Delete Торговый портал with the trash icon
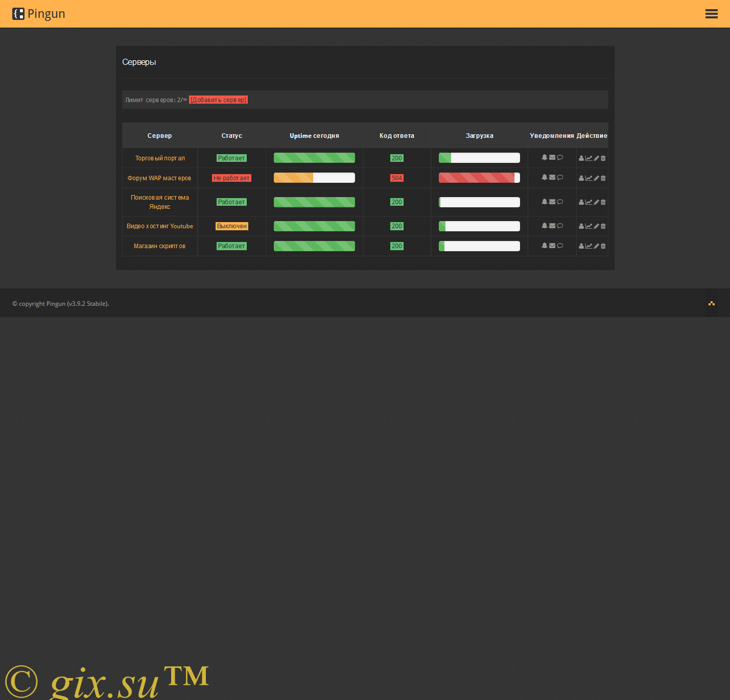This screenshot has width=730, height=700. click(603, 158)
